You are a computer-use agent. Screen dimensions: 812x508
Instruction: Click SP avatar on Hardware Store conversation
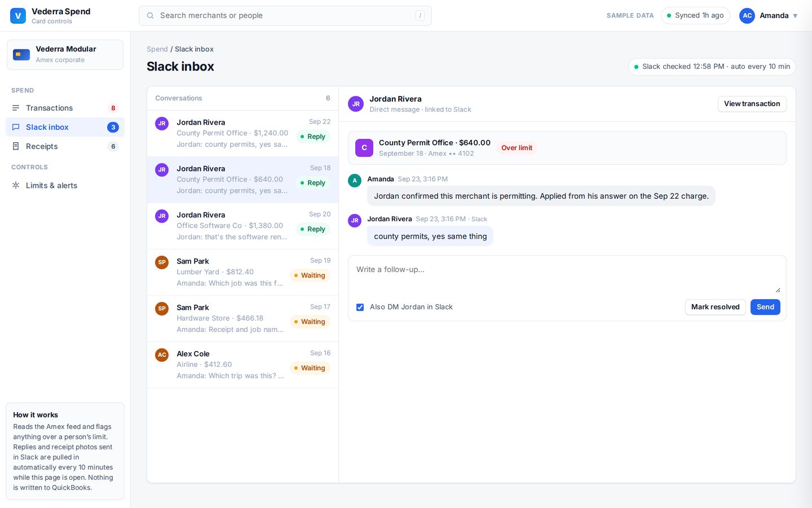click(x=162, y=309)
